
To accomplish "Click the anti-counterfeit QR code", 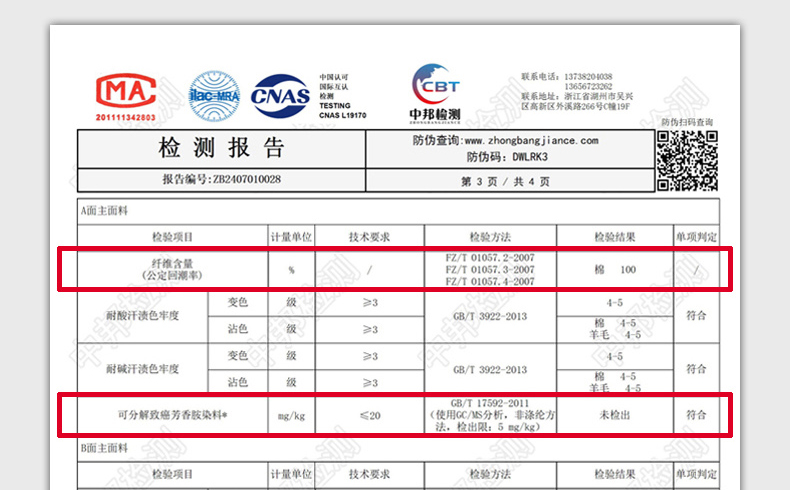I will (x=687, y=159).
